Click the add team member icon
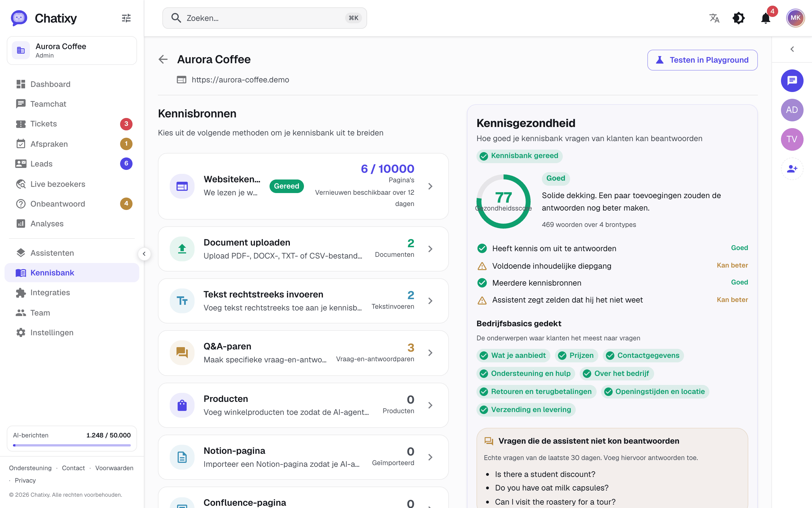The width and height of the screenshot is (812, 508). pyautogui.click(x=792, y=169)
